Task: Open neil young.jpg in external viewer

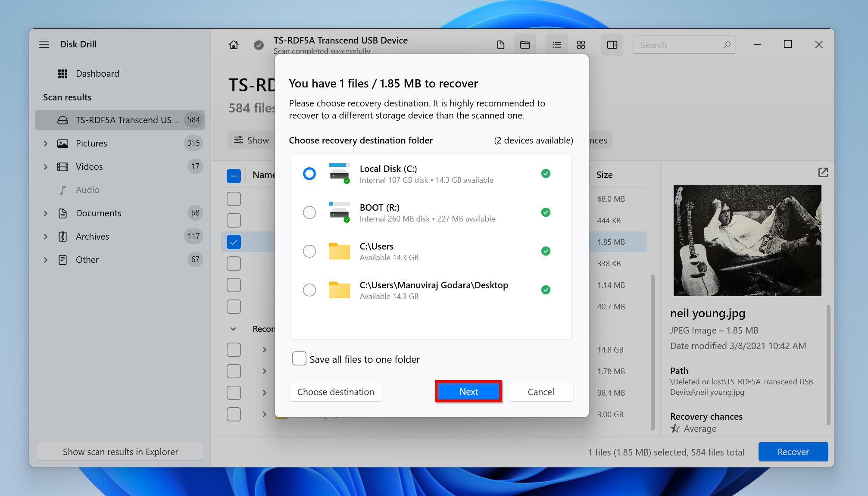Action: [x=825, y=174]
